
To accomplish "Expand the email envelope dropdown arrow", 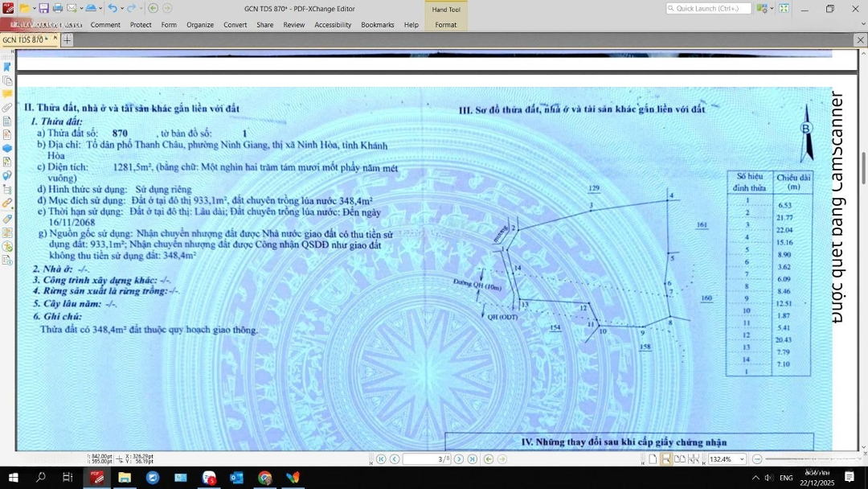I will (x=80, y=8).
